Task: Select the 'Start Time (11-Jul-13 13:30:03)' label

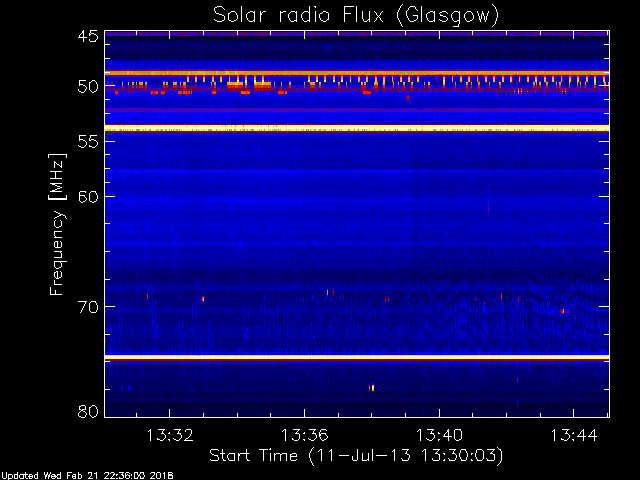Action: point(356,456)
